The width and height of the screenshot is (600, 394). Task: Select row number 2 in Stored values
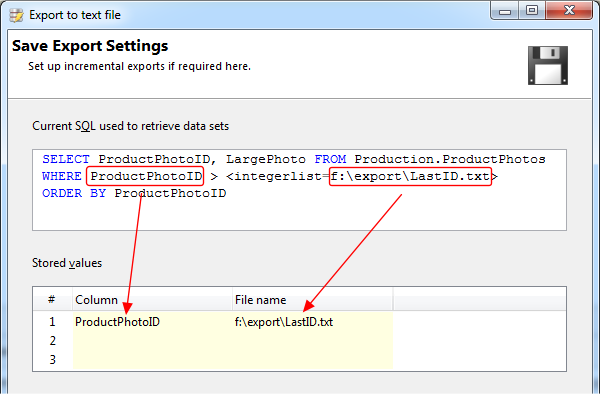(52, 340)
